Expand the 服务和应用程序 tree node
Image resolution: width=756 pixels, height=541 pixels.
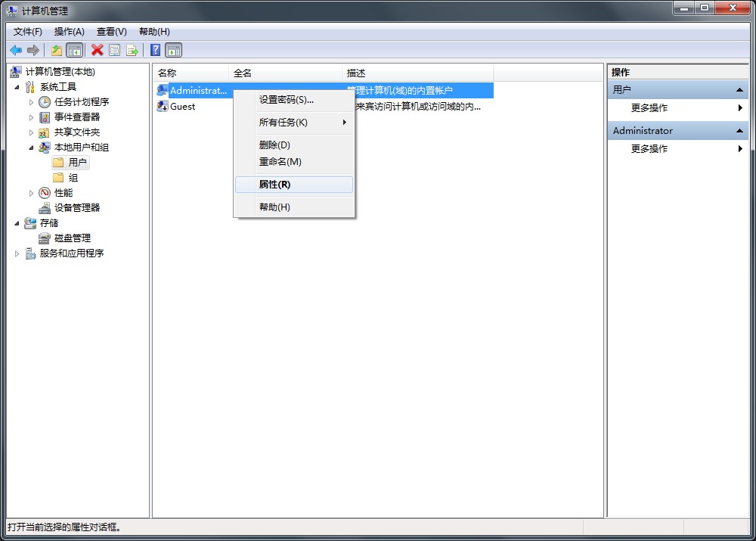[x=17, y=253]
